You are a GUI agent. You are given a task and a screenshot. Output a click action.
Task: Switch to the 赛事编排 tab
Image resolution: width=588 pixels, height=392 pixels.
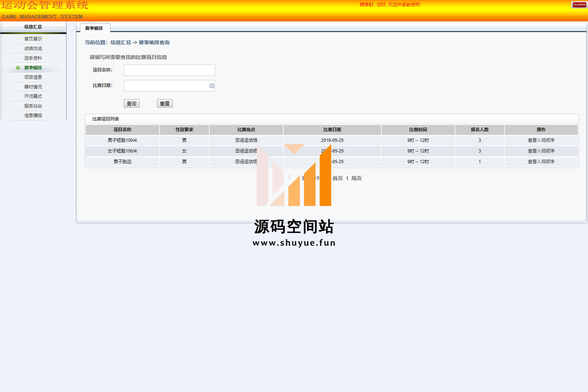coord(94,28)
